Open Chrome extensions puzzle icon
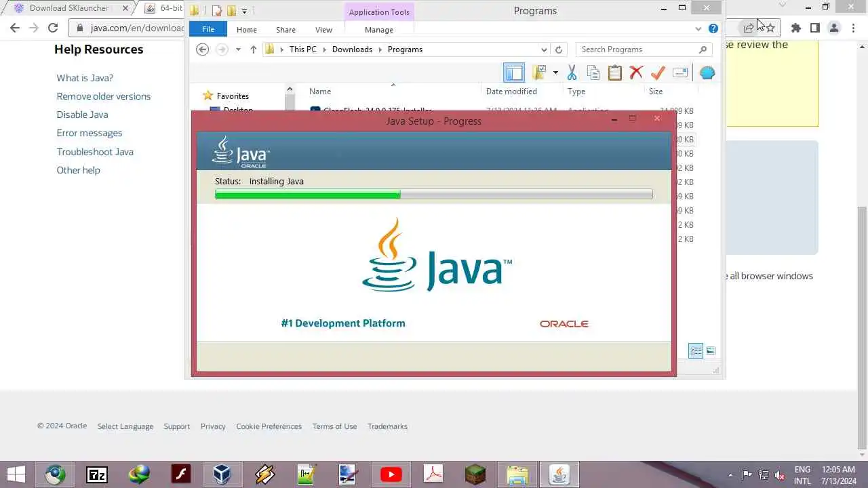Image resolution: width=868 pixels, height=488 pixels. click(x=796, y=28)
